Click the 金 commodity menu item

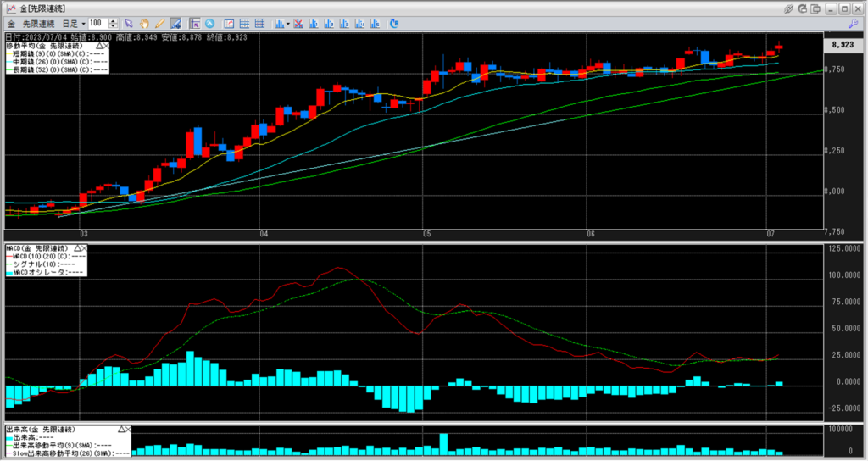(11, 23)
